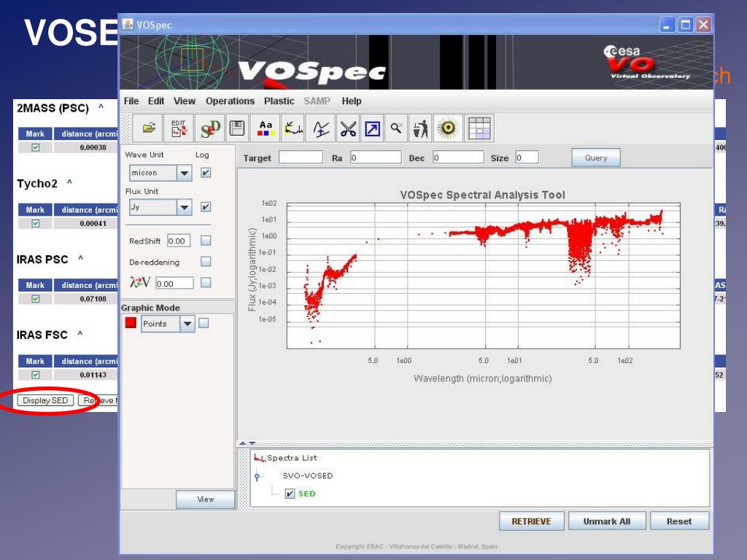The width and height of the screenshot is (747, 560).
Task: Collapse the IRAS FSC section caret
Action: click(x=80, y=334)
